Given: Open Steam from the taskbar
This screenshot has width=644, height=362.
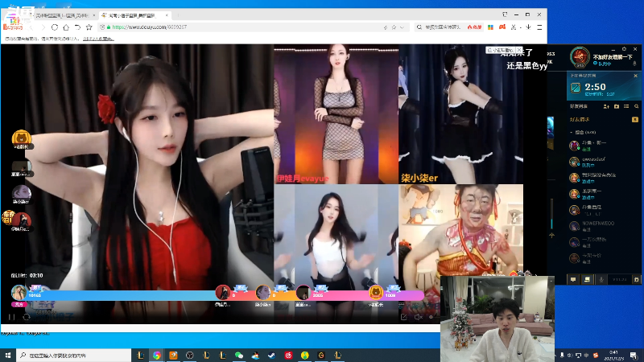Looking at the screenshot, I should (x=272, y=356).
